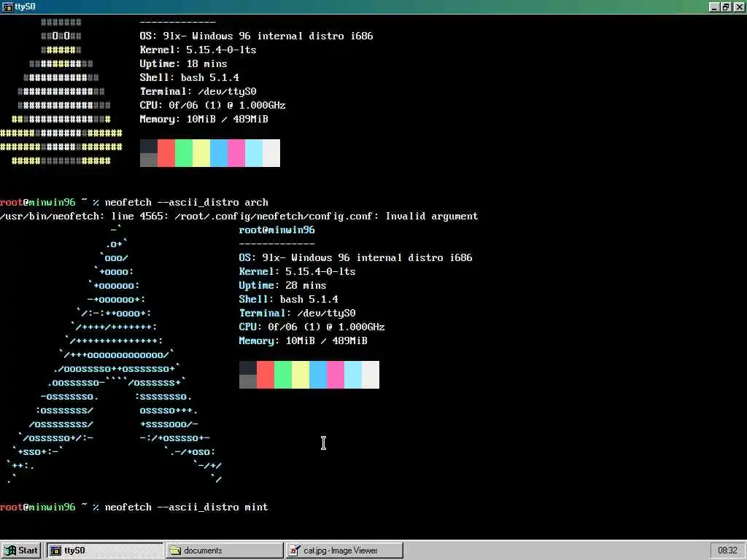Click the 'neofetch --ascii_distro mint' command line
This screenshot has height=560, width=747.
tap(186, 507)
